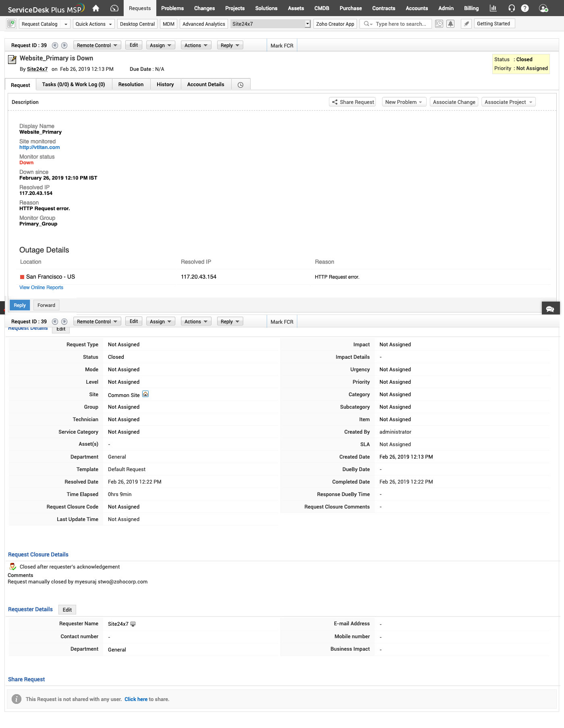The width and height of the screenshot is (564, 728).
Task: Click the new request icon in toolbar
Action: (x=11, y=24)
